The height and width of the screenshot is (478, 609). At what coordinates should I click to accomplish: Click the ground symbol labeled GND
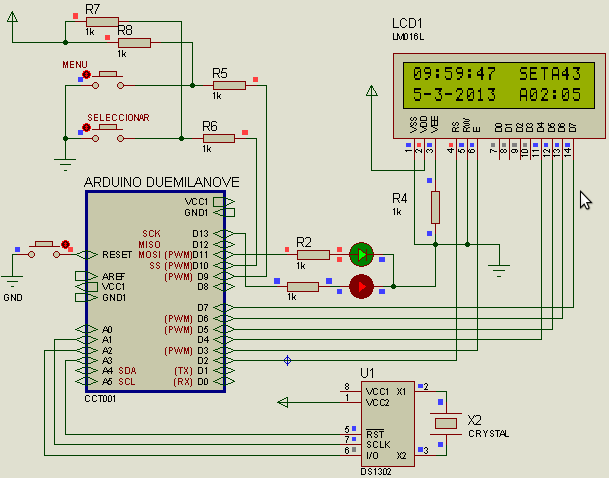[12, 281]
